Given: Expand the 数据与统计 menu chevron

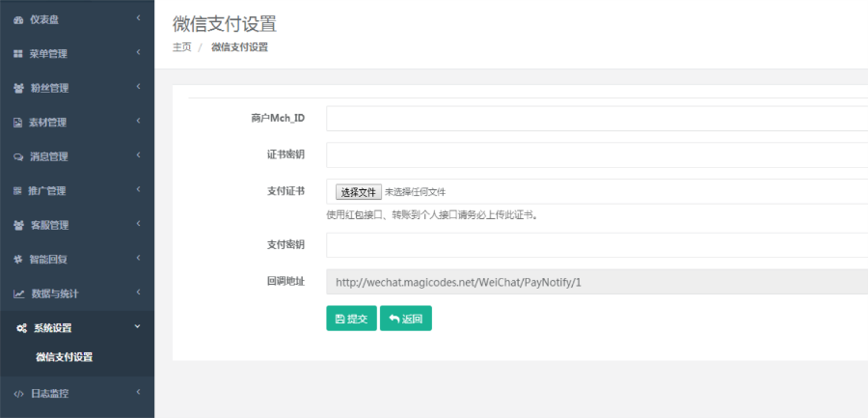Looking at the screenshot, I should coord(138,293).
